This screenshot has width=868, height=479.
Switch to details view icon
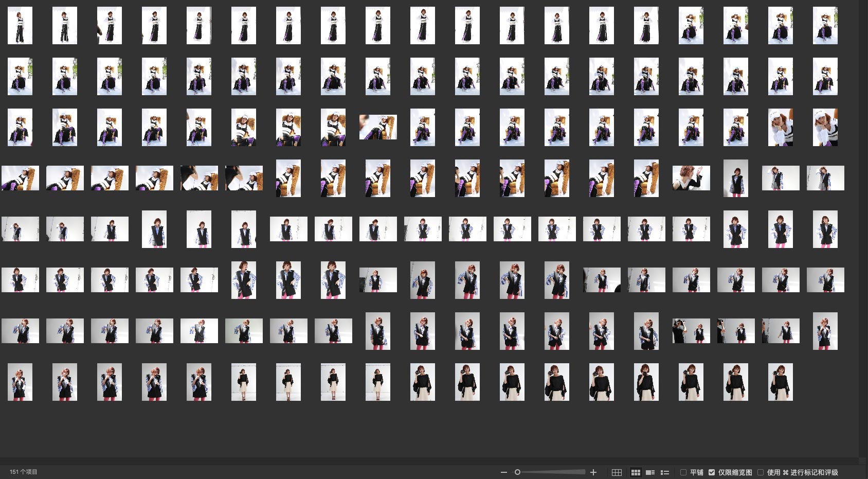[x=650, y=472]
